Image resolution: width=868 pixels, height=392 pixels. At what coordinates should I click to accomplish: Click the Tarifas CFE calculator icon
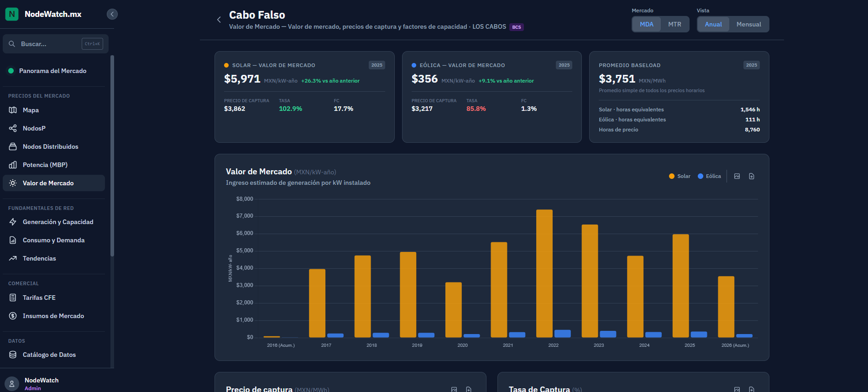13,298
